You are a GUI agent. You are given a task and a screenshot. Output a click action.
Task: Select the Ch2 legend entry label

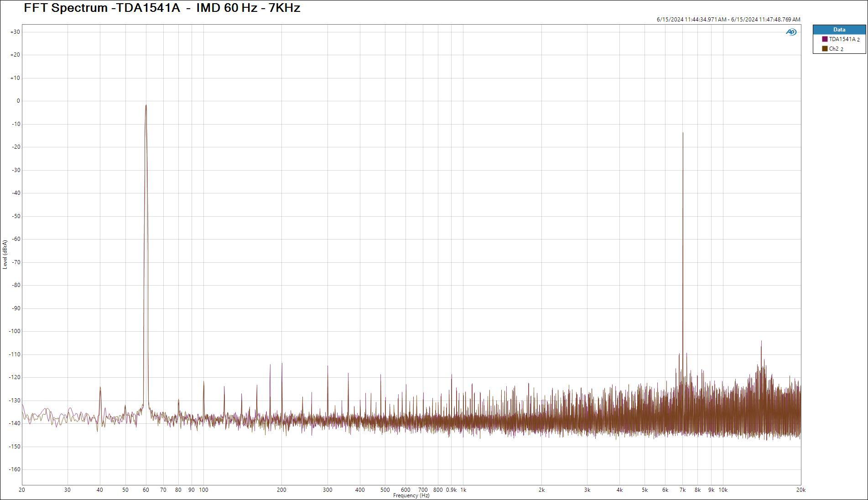pyautogui.click(x=836, y=49)
